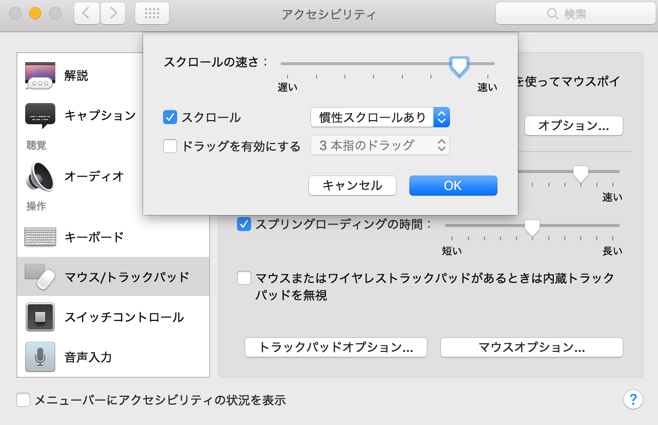Image resolution: width=658 pixels, height=425 pixels.
Task: Enable ドラッグを有効にする checkbox
Action: (170, 146)
